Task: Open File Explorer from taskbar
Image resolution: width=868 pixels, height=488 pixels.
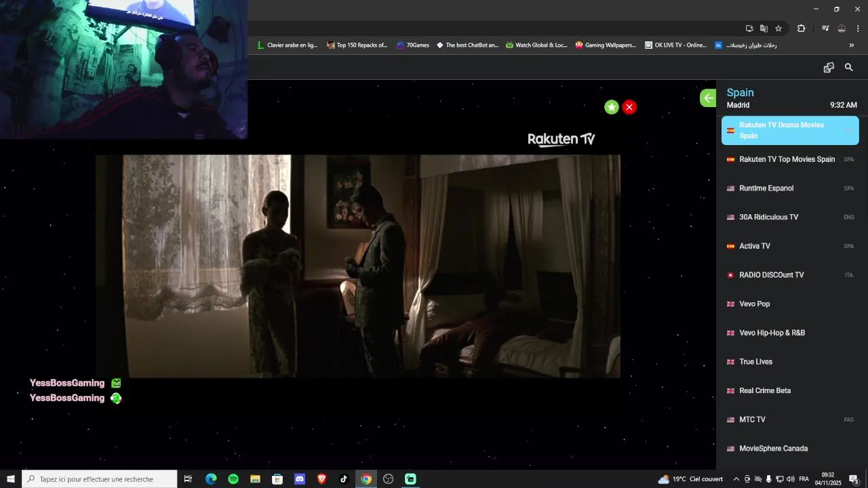Action: 255,479
